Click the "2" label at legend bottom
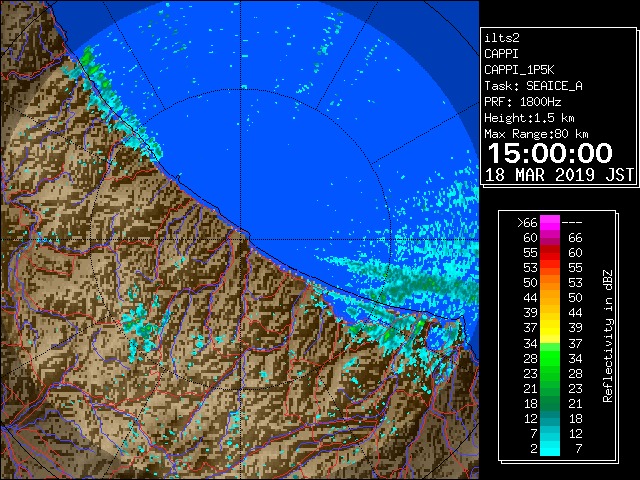This screenshot has height=480, width=640. [534, 449]
